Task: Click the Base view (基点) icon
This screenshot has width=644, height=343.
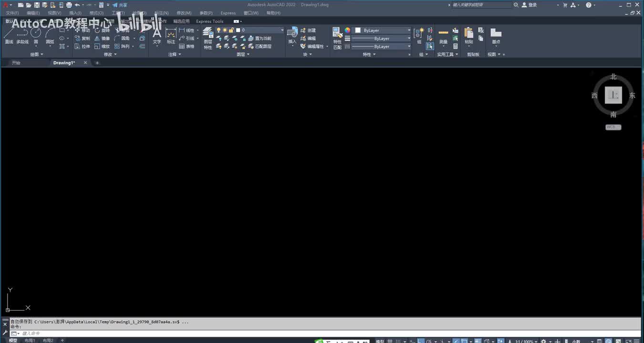Action: coord(496,36)
